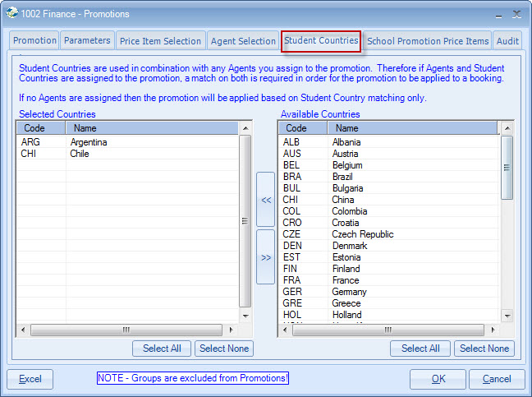Confirm with the OK button
The height and width of the screenshot is (397, 532).
[x=438, y=379]
